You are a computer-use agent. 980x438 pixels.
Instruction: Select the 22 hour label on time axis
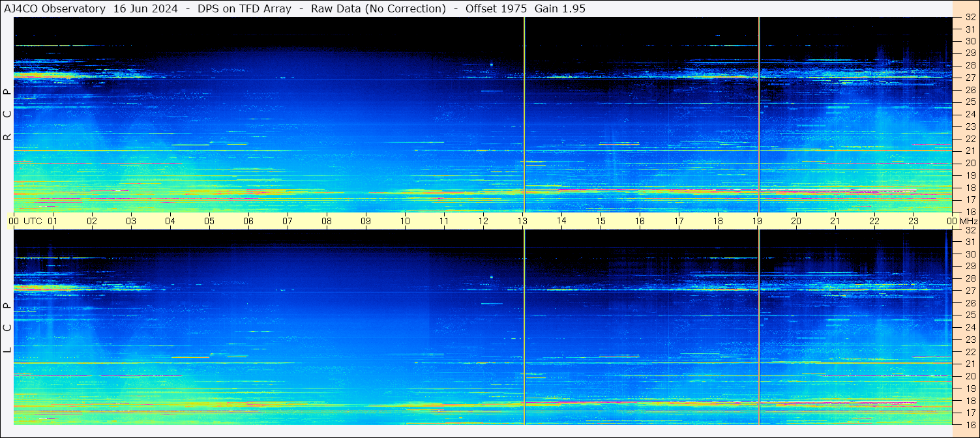point(874,221)
